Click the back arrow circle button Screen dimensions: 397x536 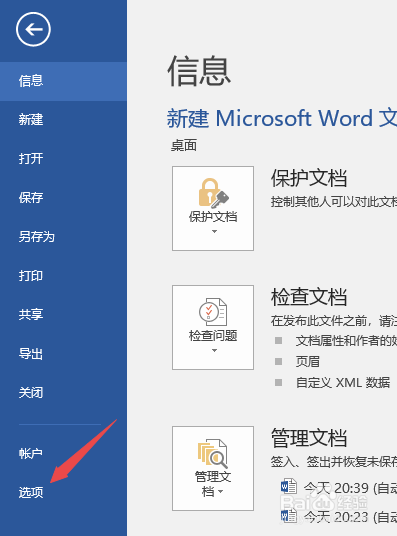(x=33, y=29)
